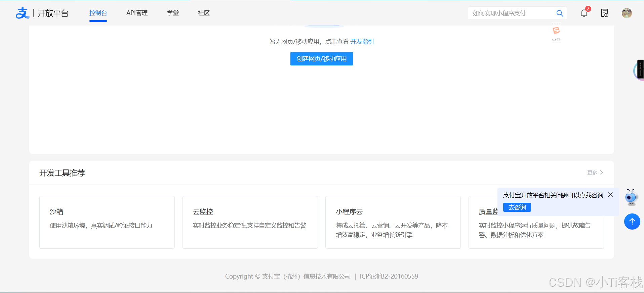The width and height of the screenshot is (644, 293).
Task: Click 创建网页/移动应用 button
Action: coord(322,59)
